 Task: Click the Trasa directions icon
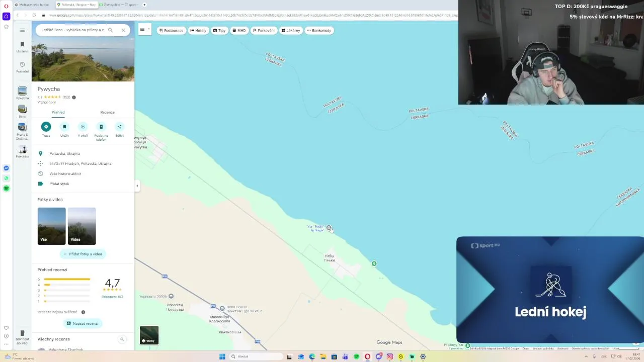[46, 127]
